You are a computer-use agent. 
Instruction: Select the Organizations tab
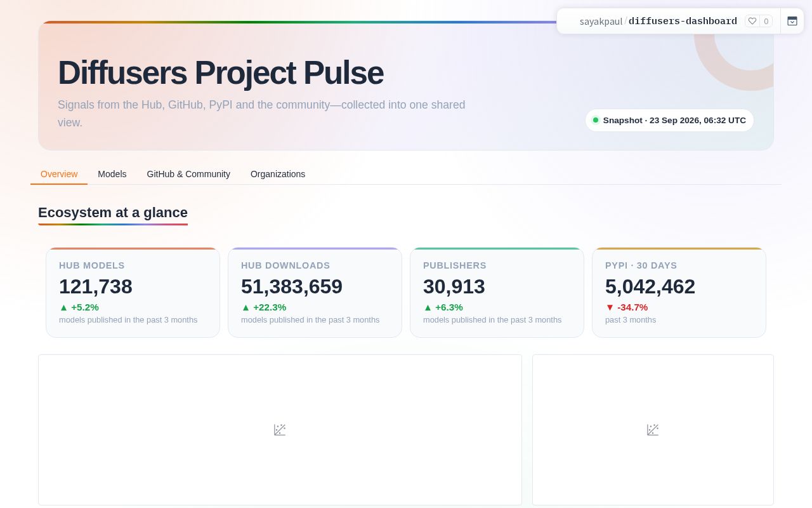click(278, 174)
